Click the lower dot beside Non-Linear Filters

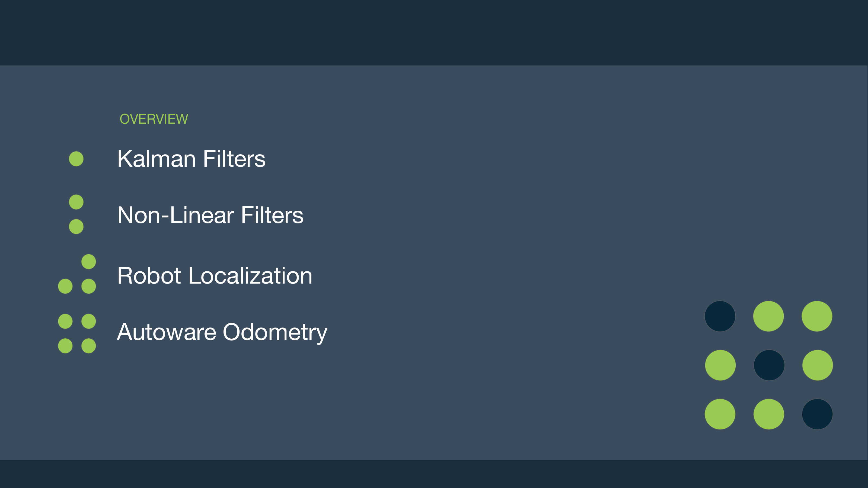coord(76,227)
